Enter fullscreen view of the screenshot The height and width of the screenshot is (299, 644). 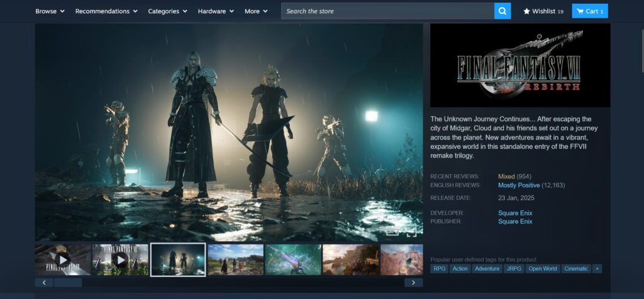(411, 234)
